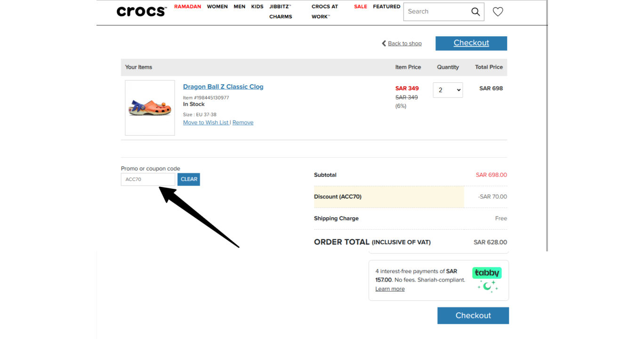This screenshot has width=644, height=339.
Task: Open Dragon Ball Z Classic Clog link
Action: tap(223, 87)
